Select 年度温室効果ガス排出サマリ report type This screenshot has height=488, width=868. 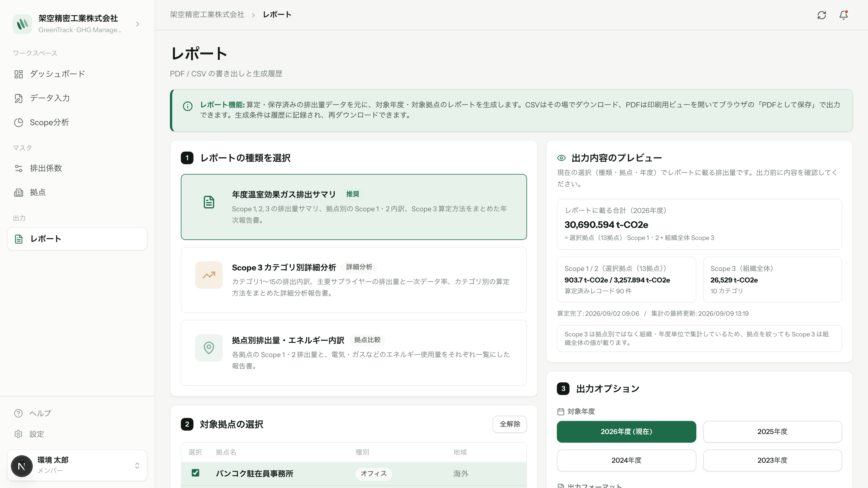(x=354, y=207)
